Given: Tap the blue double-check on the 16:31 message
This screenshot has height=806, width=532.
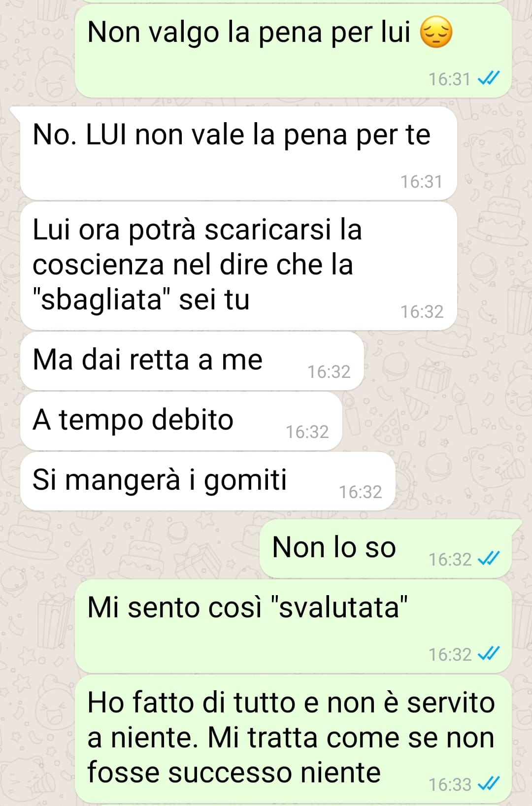Looking at the screenshot, I should [489, 78].
